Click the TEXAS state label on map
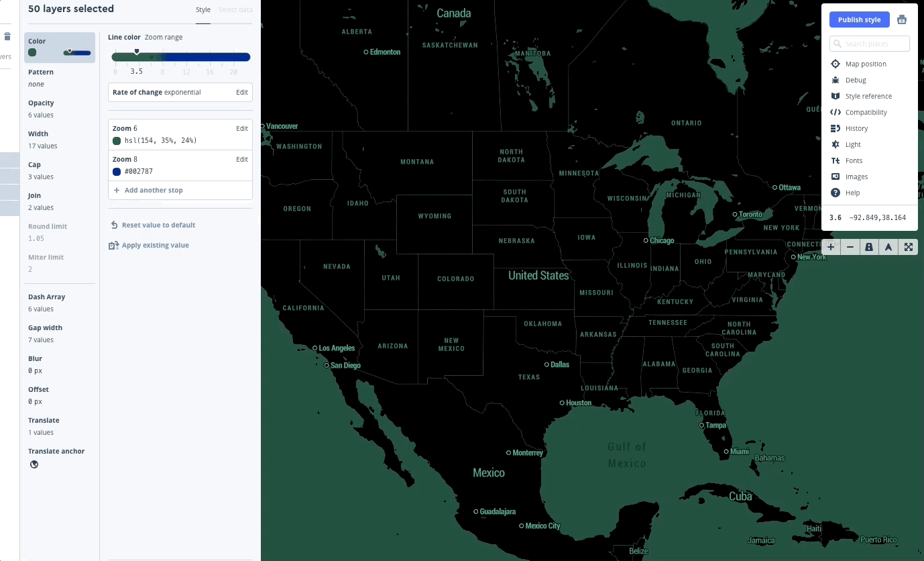 pyautogui.click(x=529, y=377)
